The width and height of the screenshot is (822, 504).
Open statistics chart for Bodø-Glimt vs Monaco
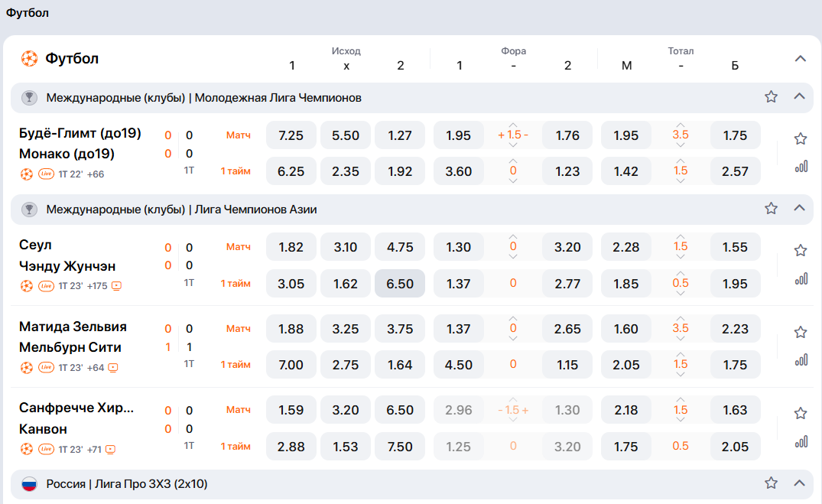[x=801, y=166]
